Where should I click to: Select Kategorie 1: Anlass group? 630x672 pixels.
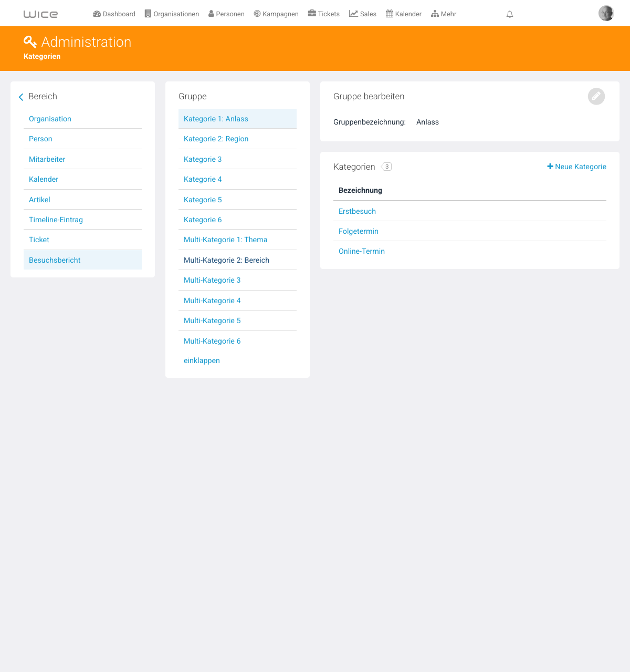237,119
